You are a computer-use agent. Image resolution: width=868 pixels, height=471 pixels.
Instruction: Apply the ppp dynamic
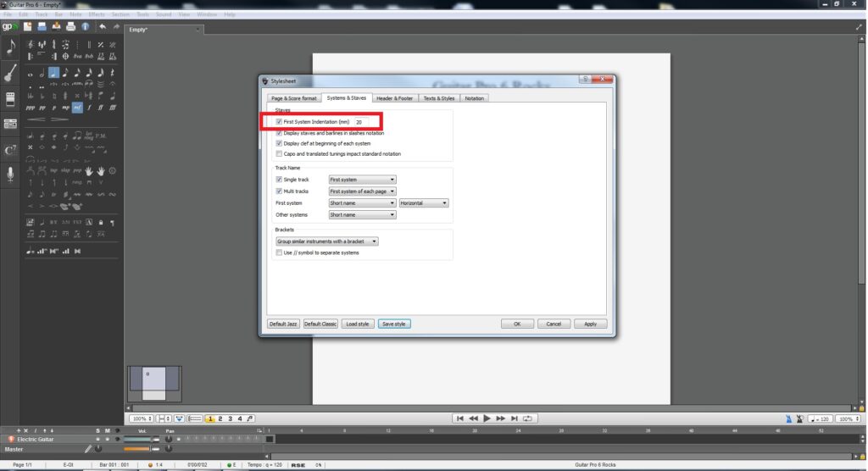[x=30, y=108]
